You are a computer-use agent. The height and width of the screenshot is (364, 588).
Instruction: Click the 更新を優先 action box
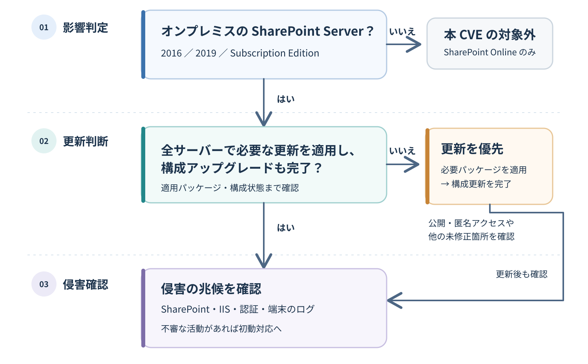489,166
